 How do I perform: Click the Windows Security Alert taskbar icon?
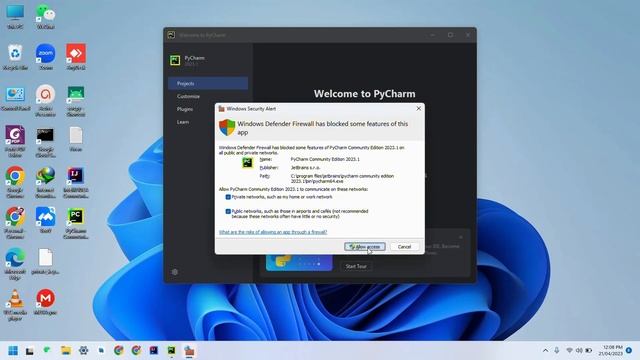[189, 351]
